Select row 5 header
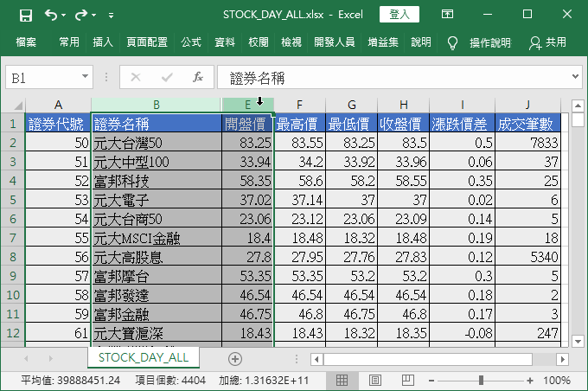588x391 pixels. pyautogui.click(x=13, y=199)
